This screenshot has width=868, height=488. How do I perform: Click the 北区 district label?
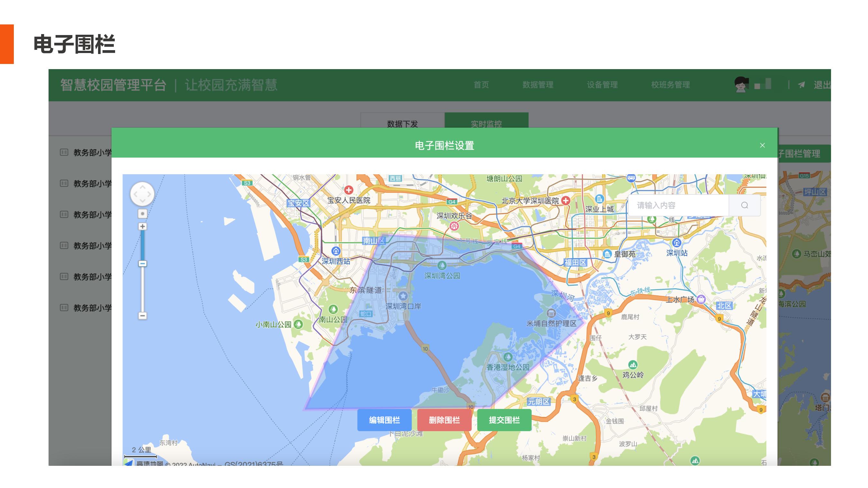tap(724, 306)
